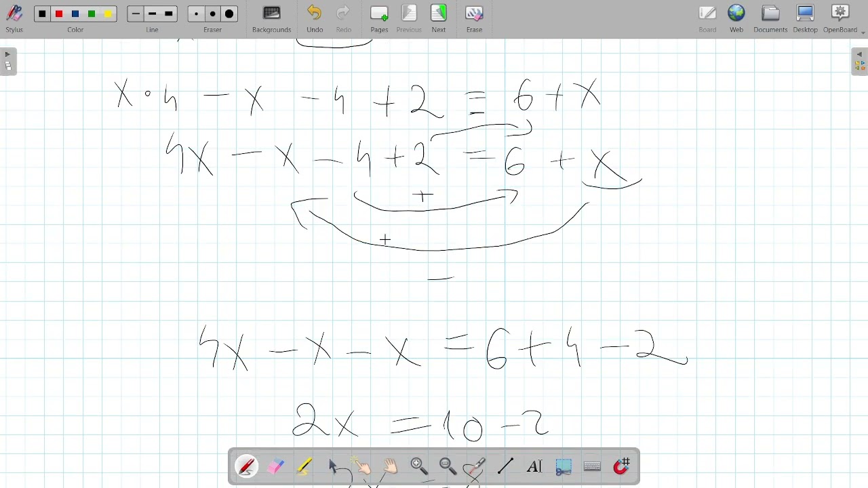Open the Backgrounds chooser

tap(271, 18)
